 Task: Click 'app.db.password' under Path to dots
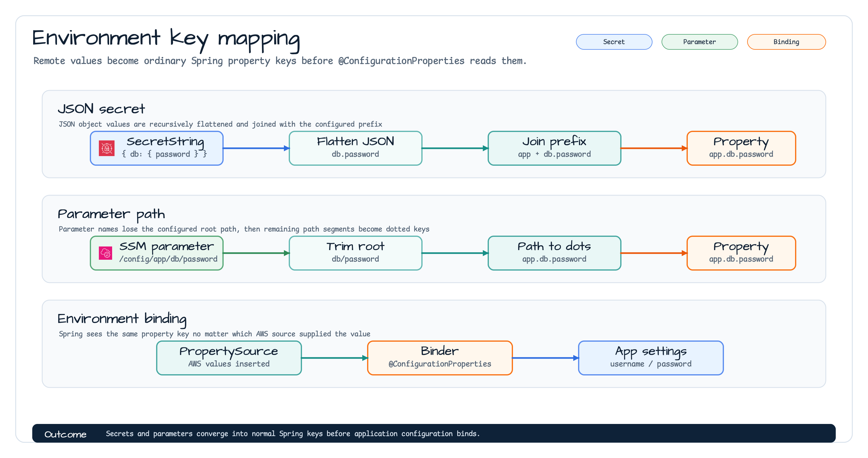pos(554,259)
